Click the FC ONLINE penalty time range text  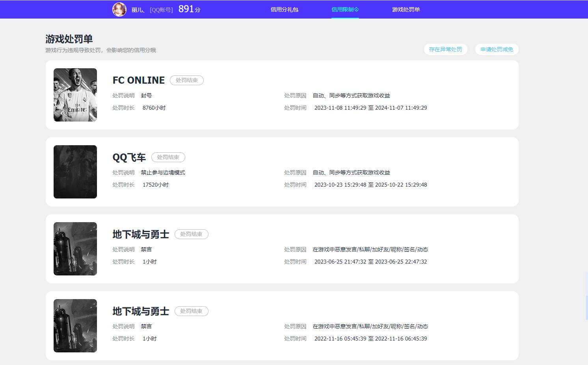pyautogui.click(x=370, y=108)
